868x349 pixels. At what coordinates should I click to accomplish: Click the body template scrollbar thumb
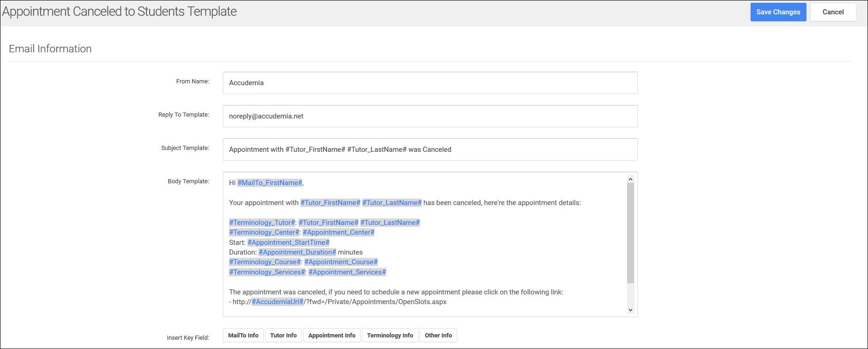click(x=630, y=233)
